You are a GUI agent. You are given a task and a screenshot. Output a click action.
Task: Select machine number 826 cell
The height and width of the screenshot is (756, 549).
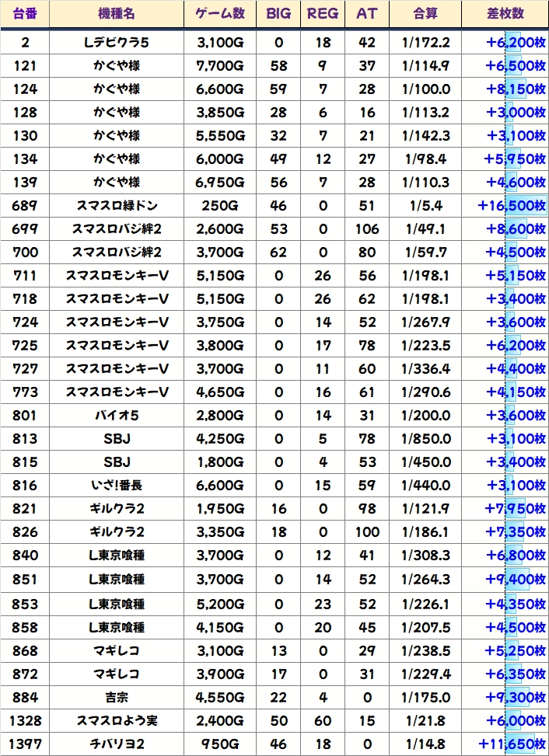pos(25,531)
